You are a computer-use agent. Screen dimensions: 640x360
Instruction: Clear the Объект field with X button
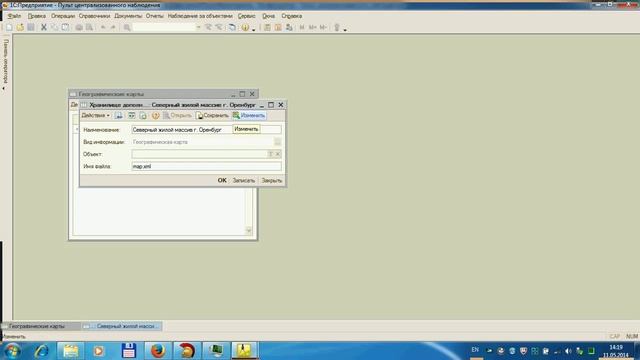(278, 154)
